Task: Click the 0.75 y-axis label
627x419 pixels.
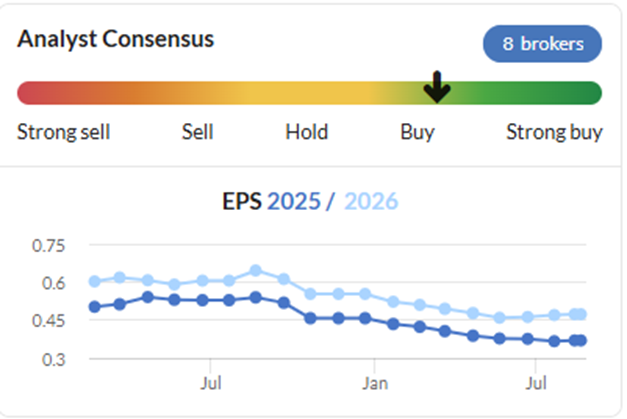Action: (48, 245)
